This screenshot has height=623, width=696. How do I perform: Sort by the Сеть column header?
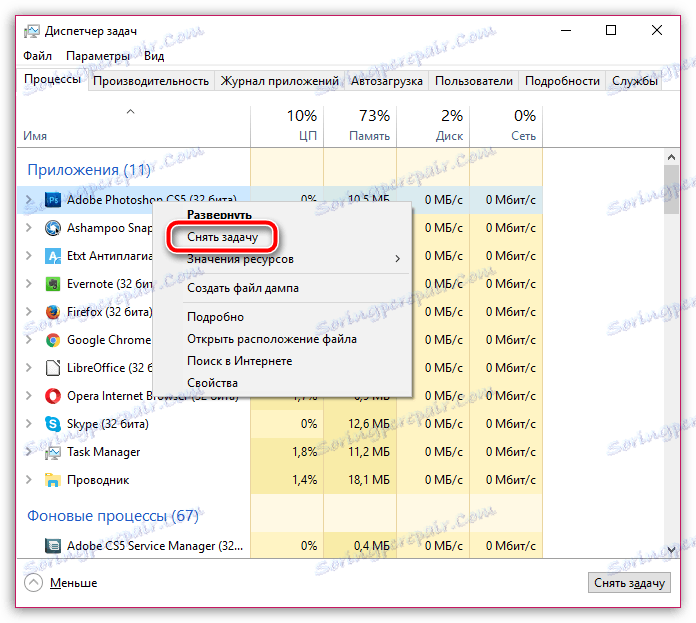506,126
